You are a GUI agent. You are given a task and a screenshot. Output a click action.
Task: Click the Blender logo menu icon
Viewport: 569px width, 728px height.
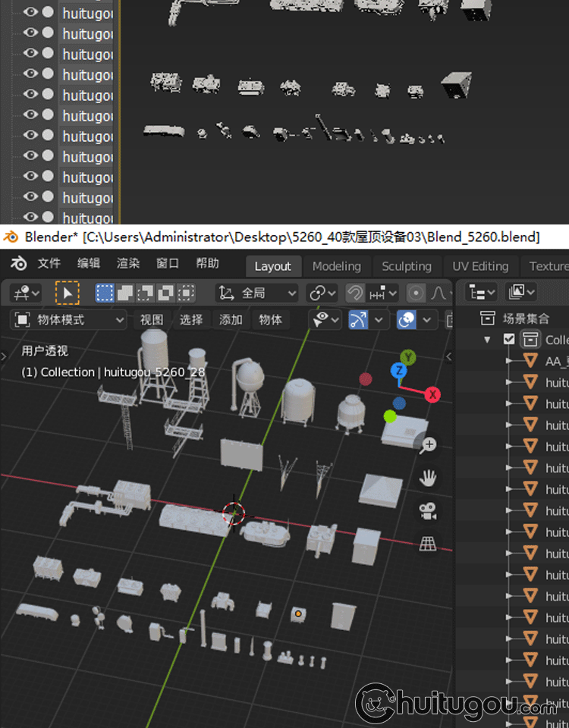pos(19,264)
